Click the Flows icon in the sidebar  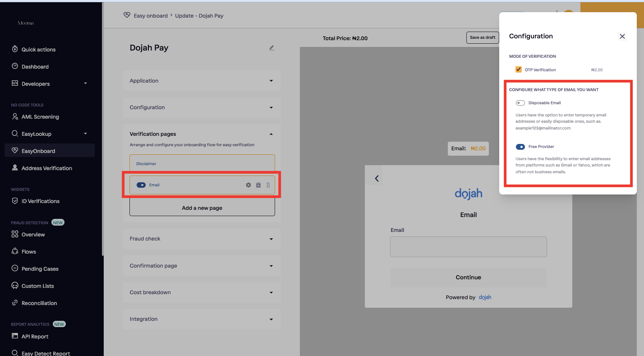tap(15, 251)
